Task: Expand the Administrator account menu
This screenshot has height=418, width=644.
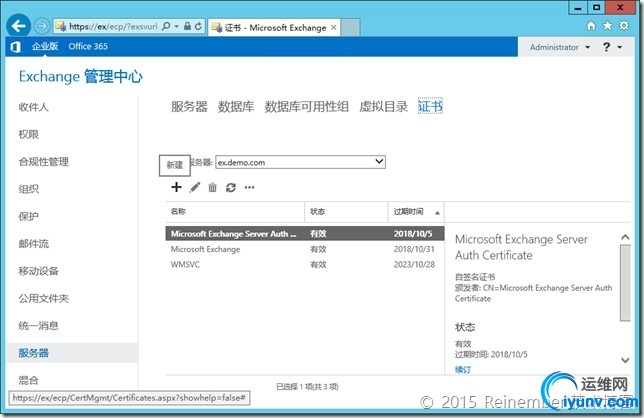Action: tap(559, 47)
